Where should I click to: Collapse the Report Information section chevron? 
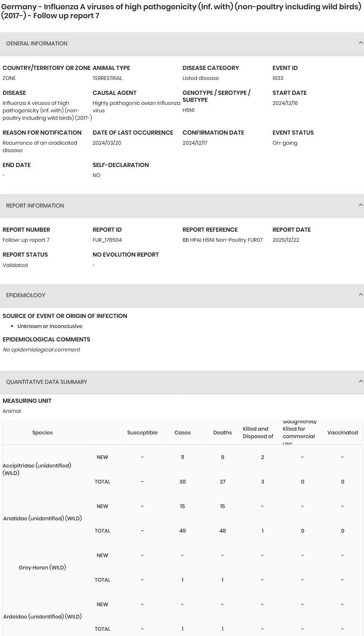[361, 205]
